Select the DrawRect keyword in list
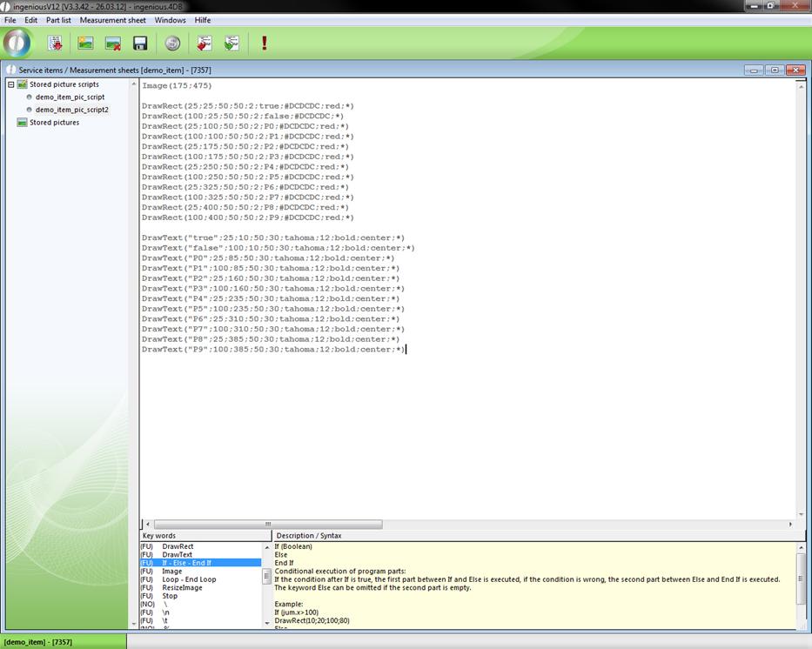This screenshot has width=812, height=649. (x=178, y=546)
